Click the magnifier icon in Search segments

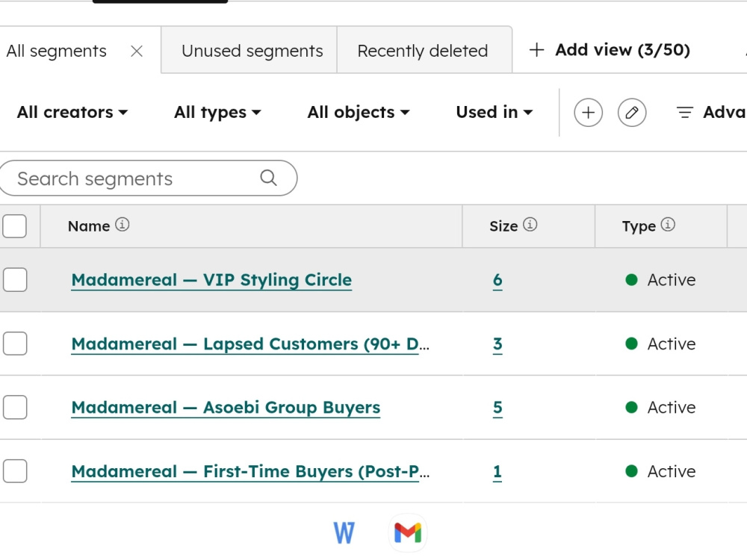(x=269, y=178)
